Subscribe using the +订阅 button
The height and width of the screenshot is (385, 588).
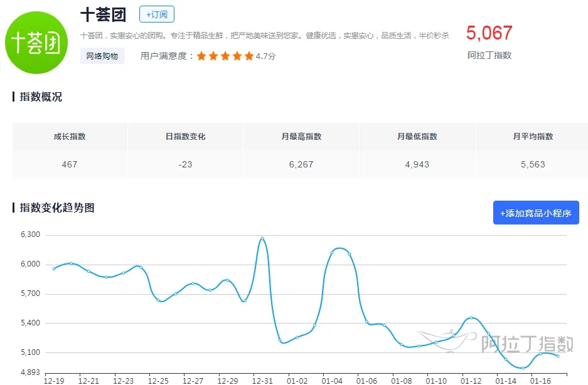(x=157, y=14)
